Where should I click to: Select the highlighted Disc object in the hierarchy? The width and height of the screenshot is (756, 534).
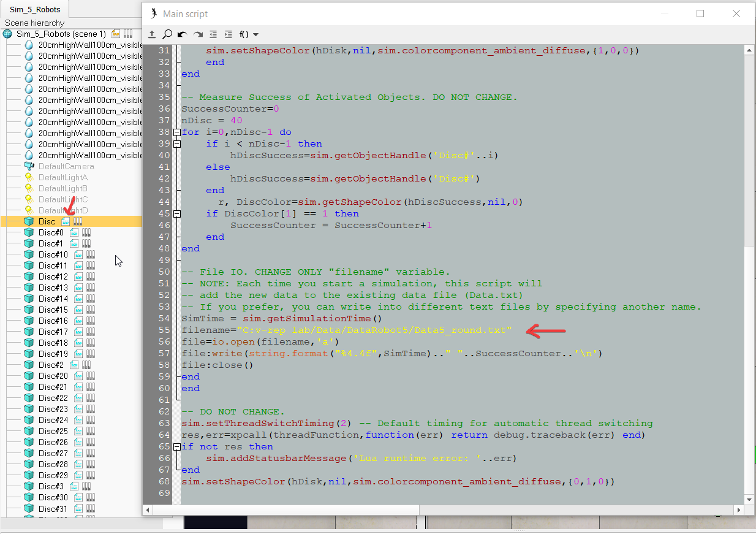(47, 221)
